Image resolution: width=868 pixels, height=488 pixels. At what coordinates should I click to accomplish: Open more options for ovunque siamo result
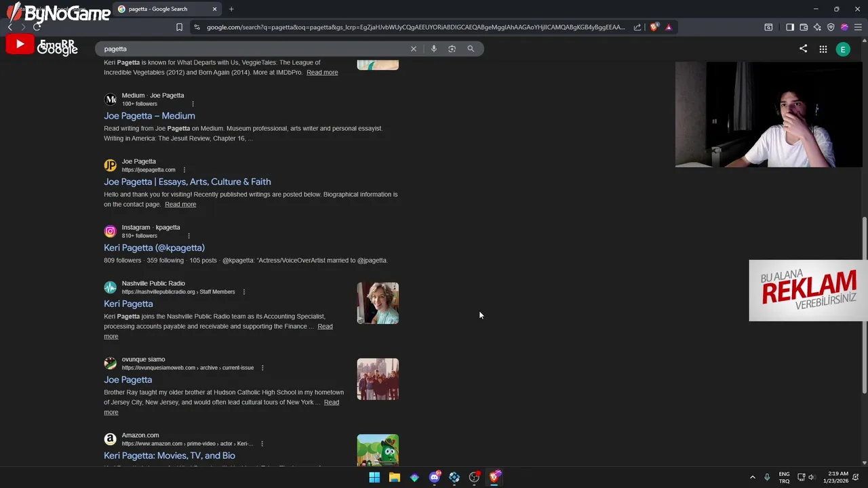[x=262, y=368]
